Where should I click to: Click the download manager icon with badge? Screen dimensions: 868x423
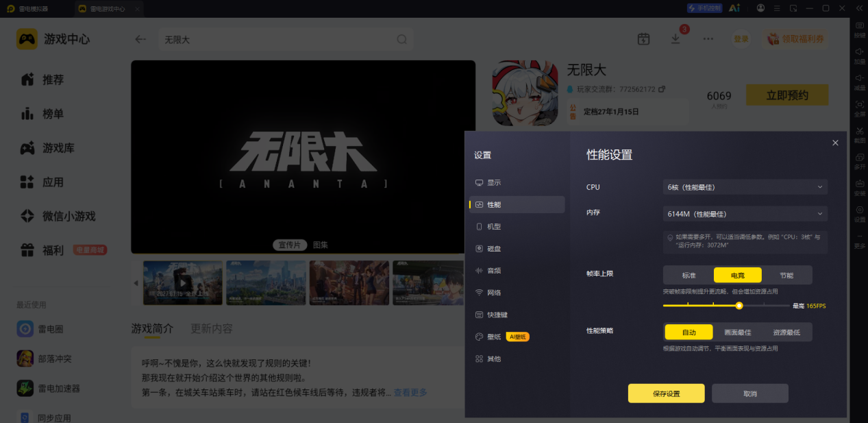coord(675,39)
